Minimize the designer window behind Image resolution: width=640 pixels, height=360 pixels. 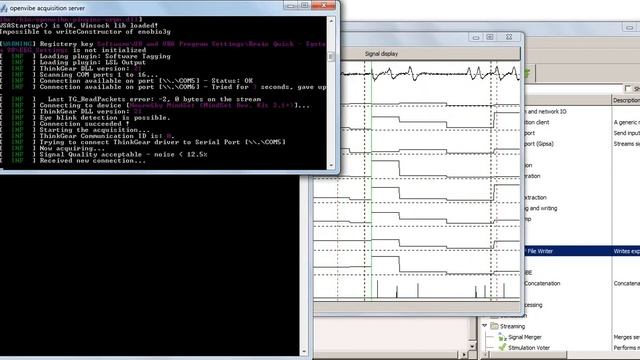(629, 28)
